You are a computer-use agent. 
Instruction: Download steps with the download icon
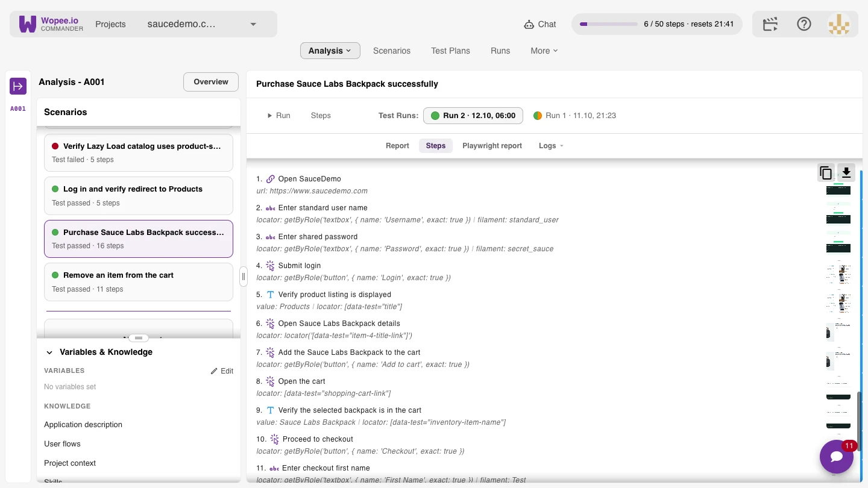pyautogui.click(x=846, y=172)
